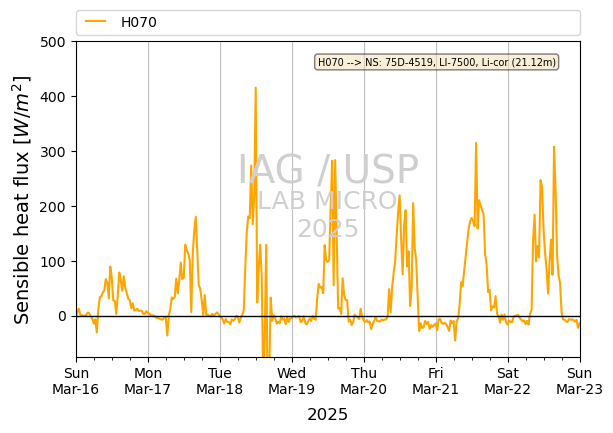Click the H070 legend label
Viewport: 613px width, 433px height.
(139, 22)
